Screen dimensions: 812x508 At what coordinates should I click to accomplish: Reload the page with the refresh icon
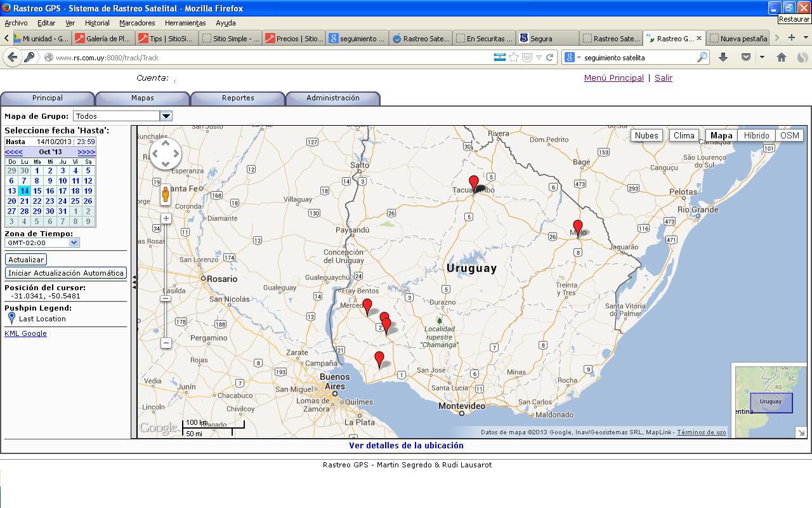[x=550, y=57]
